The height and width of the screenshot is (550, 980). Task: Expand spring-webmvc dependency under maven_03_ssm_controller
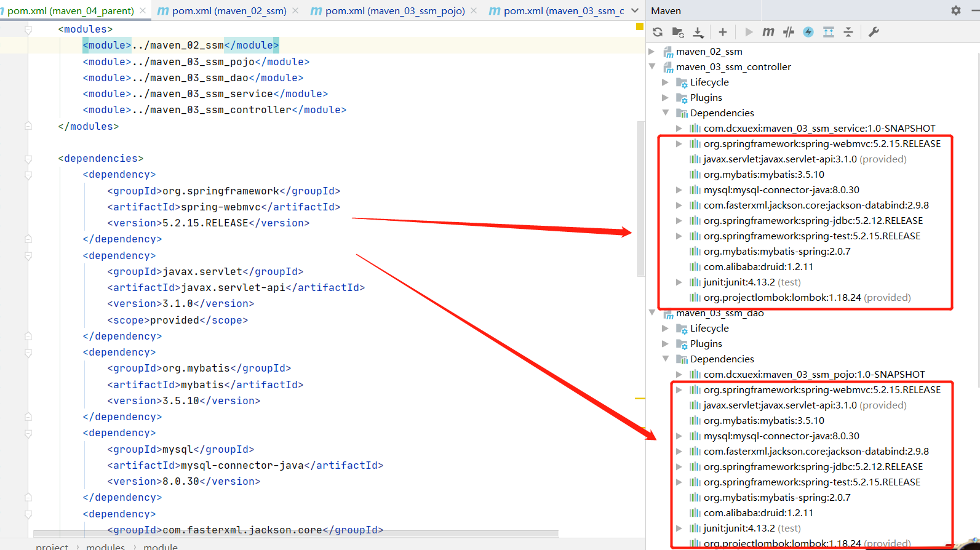coord(679,144)
